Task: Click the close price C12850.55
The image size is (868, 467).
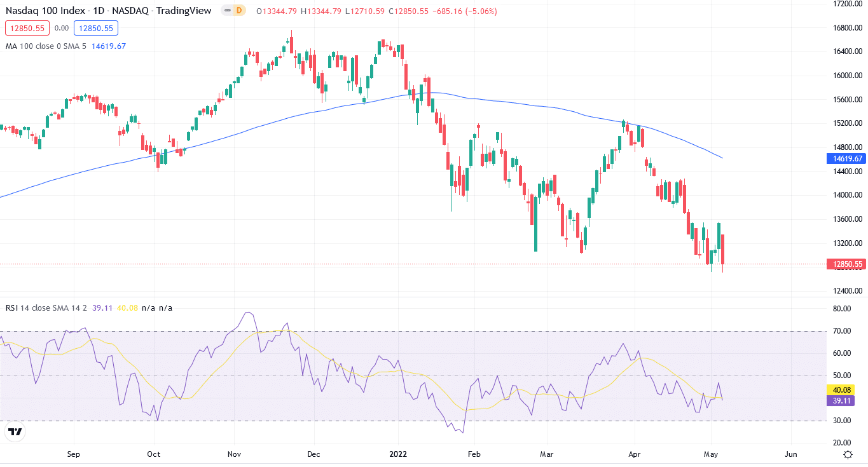Action: coord(409,11)
